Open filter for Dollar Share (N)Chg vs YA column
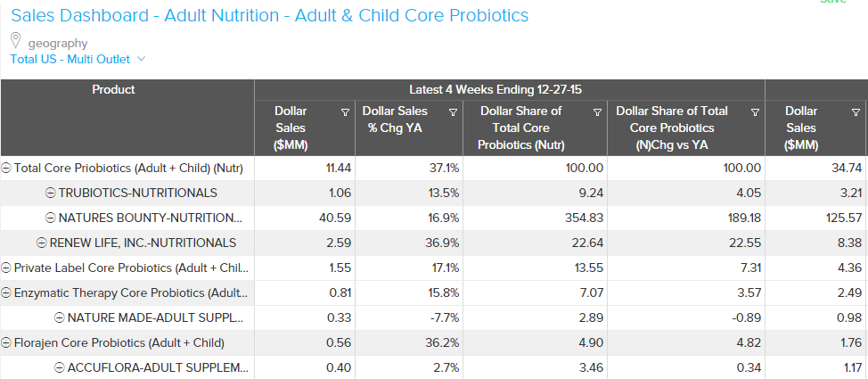This screenshot has width=868, height=379. pos(755,112)
